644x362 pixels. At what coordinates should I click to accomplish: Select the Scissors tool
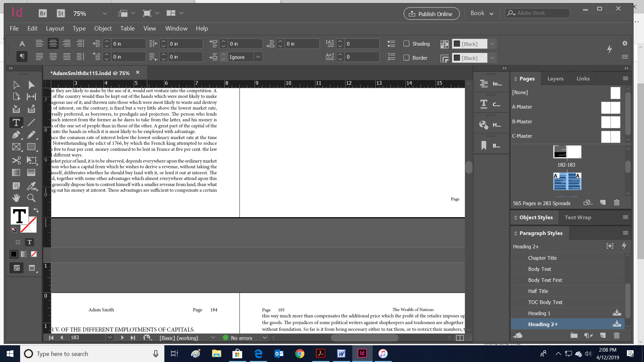point(16,160)
